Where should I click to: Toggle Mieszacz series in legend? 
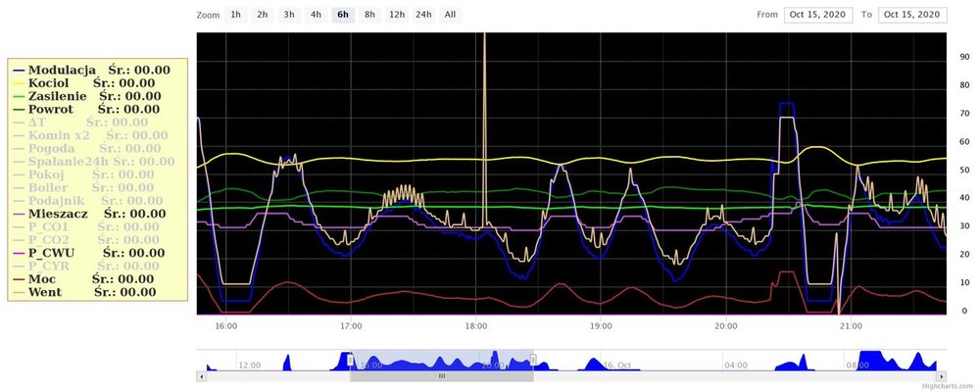pos(89,214)
